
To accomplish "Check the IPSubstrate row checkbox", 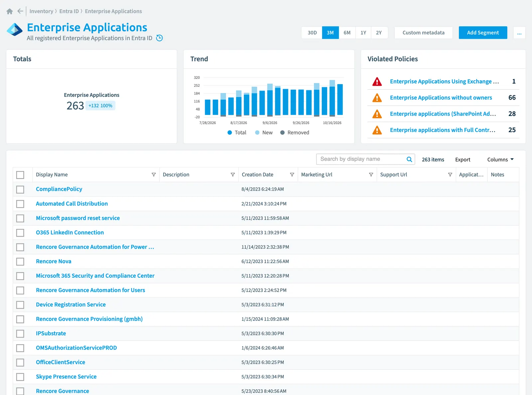I will click(x=20, y=334).
